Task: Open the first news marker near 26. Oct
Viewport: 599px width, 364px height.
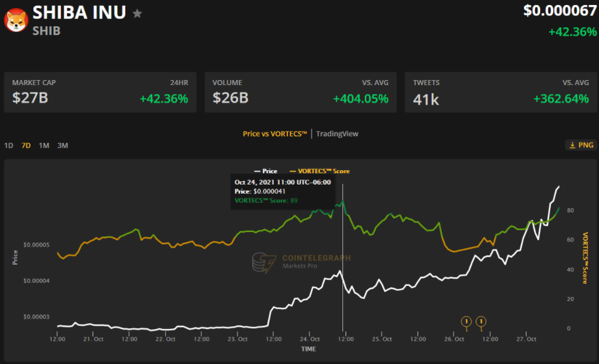Action: click(466, 321)
